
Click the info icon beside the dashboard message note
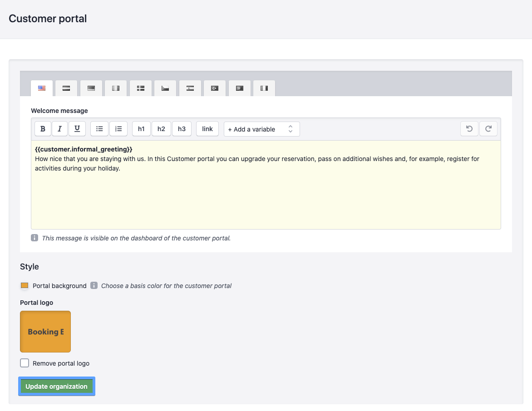[x=34, y=238]
